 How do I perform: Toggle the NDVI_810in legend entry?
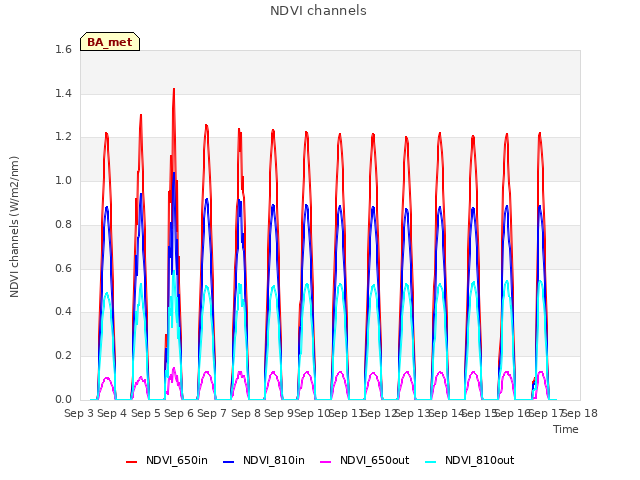(264, 460)
